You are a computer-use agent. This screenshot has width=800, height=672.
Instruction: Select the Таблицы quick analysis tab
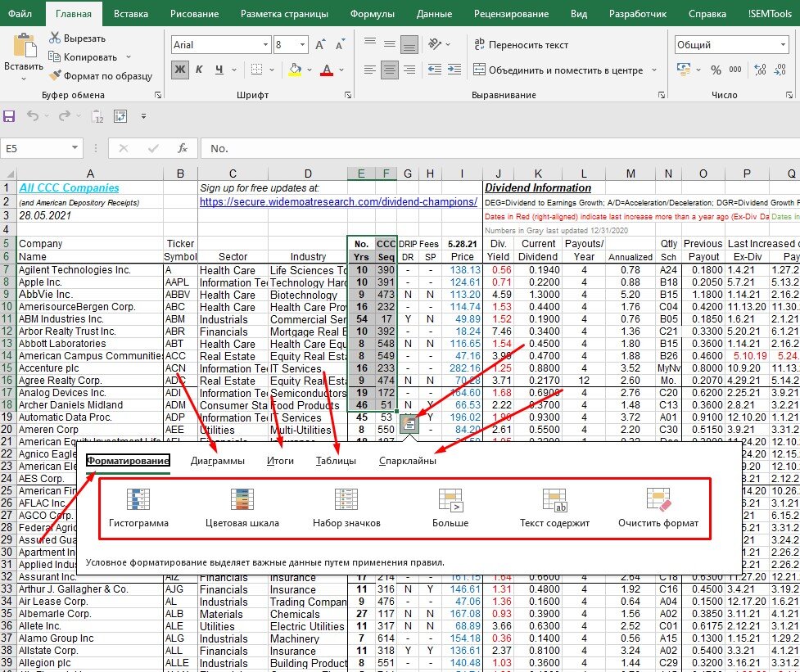pyautogui.click(x=336, y=461)
